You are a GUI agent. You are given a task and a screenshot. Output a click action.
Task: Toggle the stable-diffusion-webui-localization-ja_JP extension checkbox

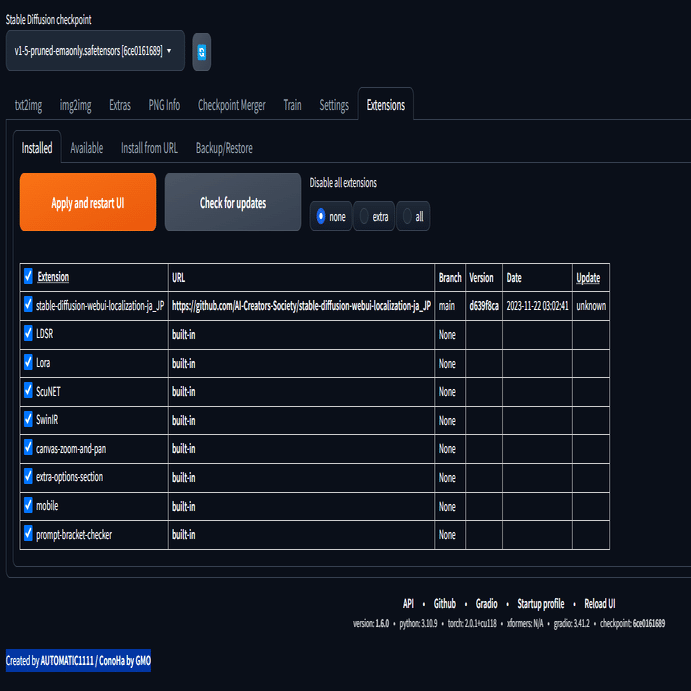[x=28, y=304]
